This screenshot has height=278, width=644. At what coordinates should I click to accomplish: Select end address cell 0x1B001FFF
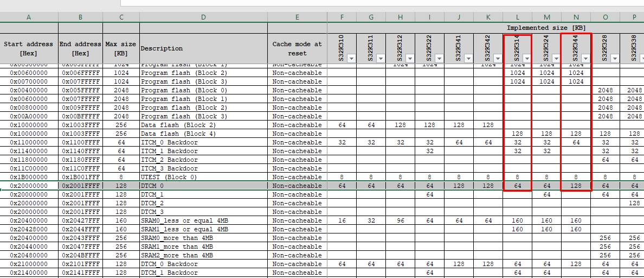(80, 177)
